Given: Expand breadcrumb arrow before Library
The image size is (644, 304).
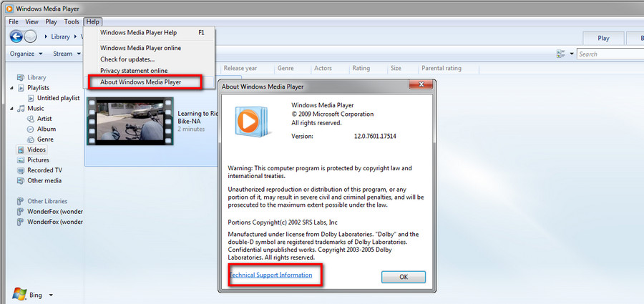Looking at the screenshot, I should 46,37.
